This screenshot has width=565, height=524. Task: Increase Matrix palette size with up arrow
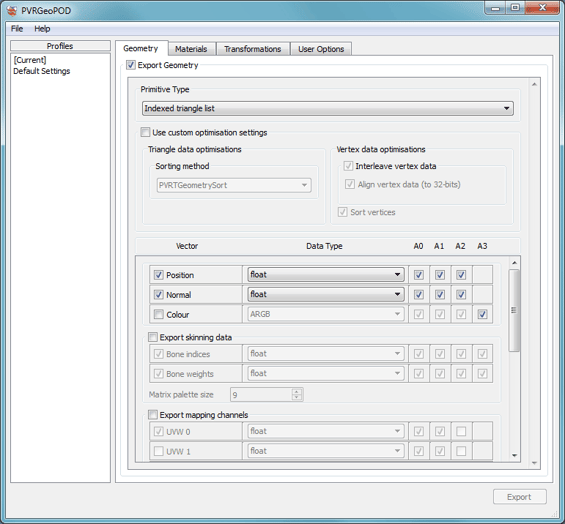point(297,392)
